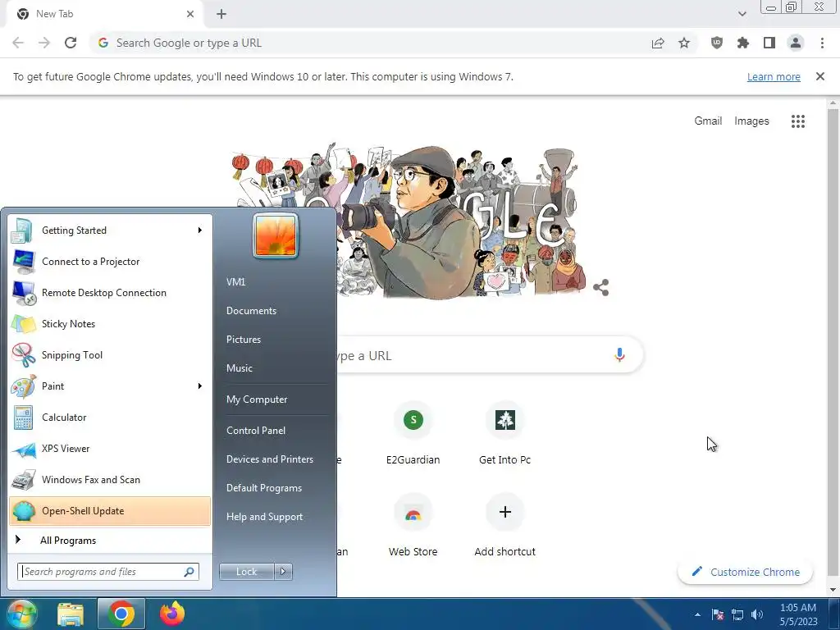This screenshot has height=630, width=840.
Task: Launch Connect to a Projector
Action: (x=110, y=262)
